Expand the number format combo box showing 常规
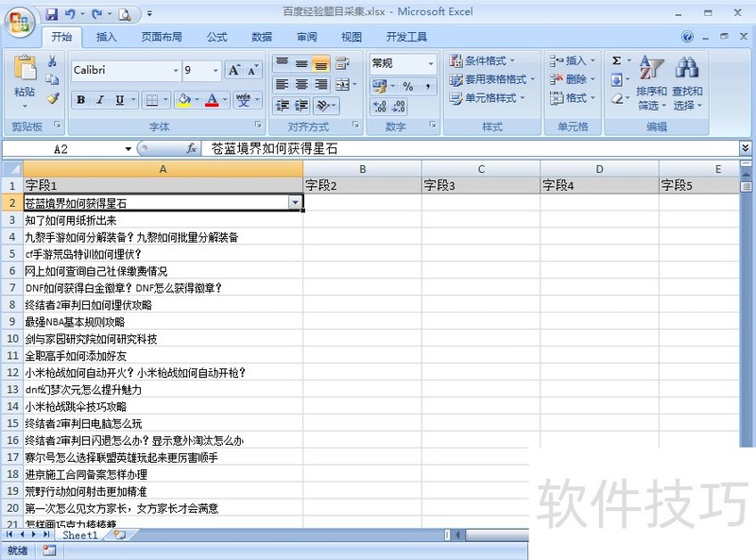The image size is (756, 560). [430, 63]
